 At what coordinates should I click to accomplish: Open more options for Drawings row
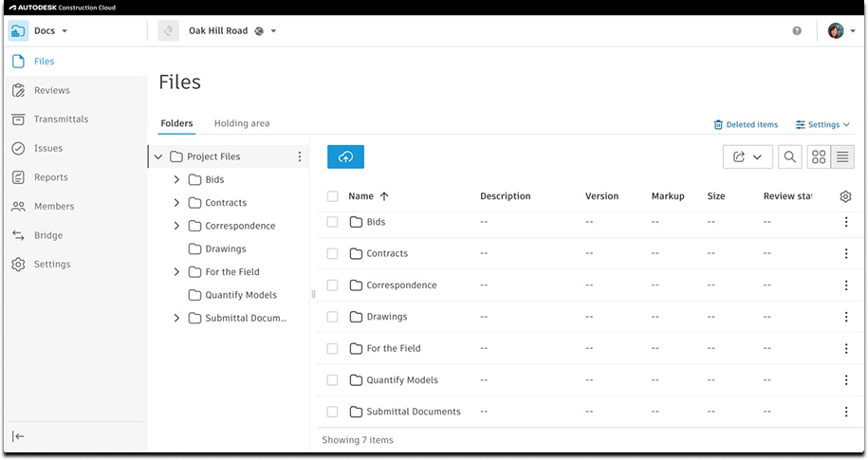[x=846, y=317]
